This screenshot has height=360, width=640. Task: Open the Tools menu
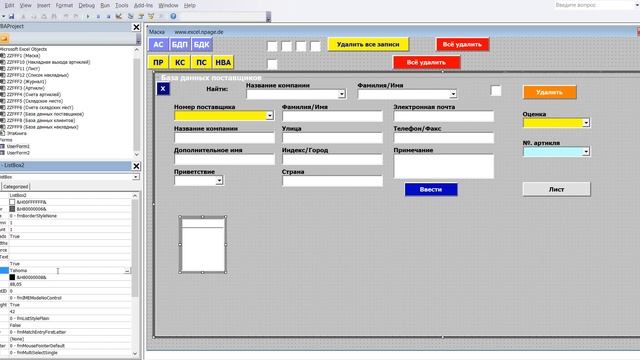pyautogui.click(x=122, y=5)
